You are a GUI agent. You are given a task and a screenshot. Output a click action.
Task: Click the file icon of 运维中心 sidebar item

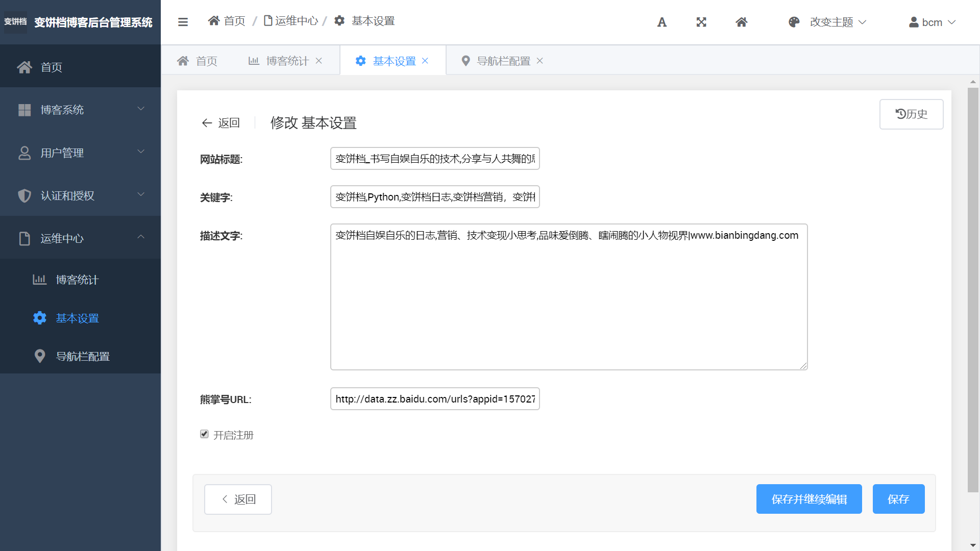tap(24, 238)
